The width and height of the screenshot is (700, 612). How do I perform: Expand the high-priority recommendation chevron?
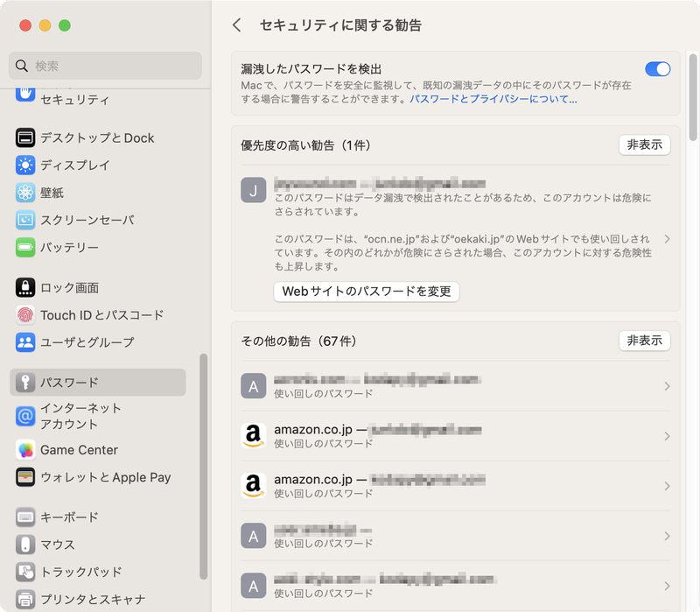pyautogui.click(x=667, y=236)
